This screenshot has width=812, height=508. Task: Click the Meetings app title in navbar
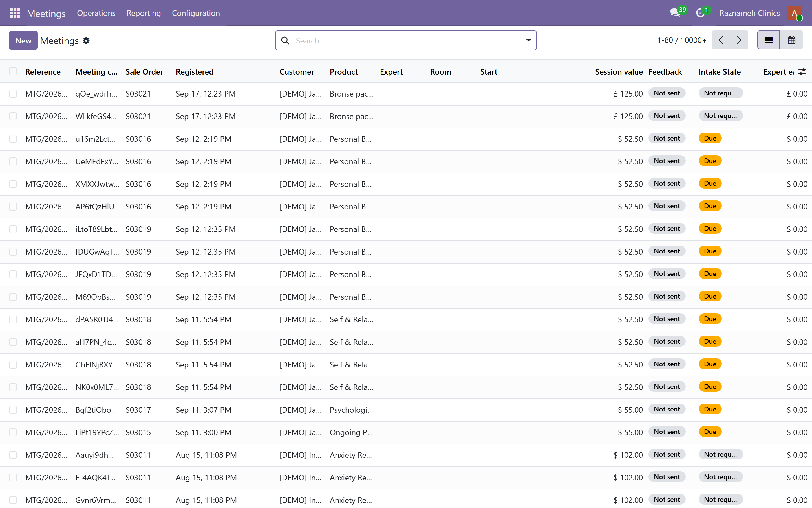pos(46,14)
